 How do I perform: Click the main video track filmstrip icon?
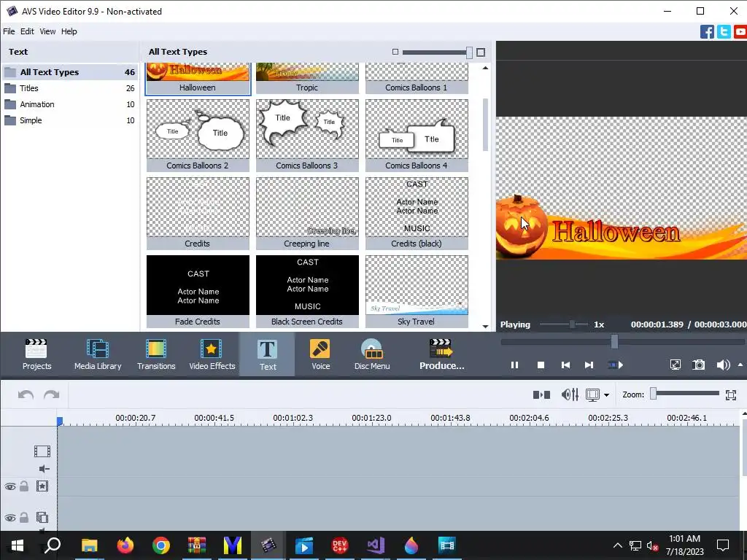click(x=42, y=451)
